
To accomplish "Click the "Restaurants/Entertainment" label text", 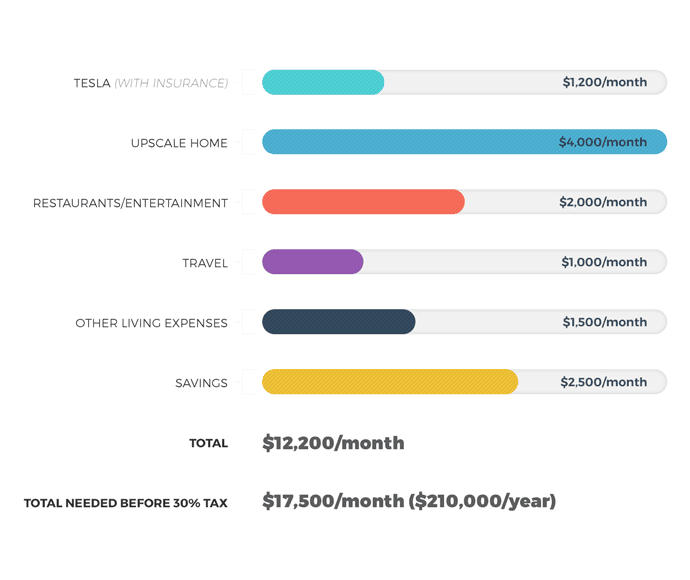I will coord(130,203).
